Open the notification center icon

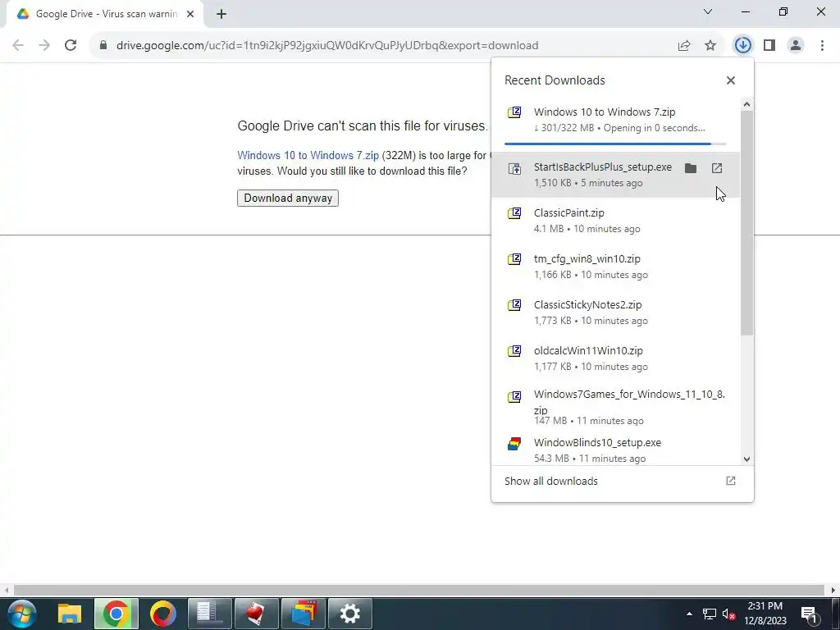[x=810, y=614]
